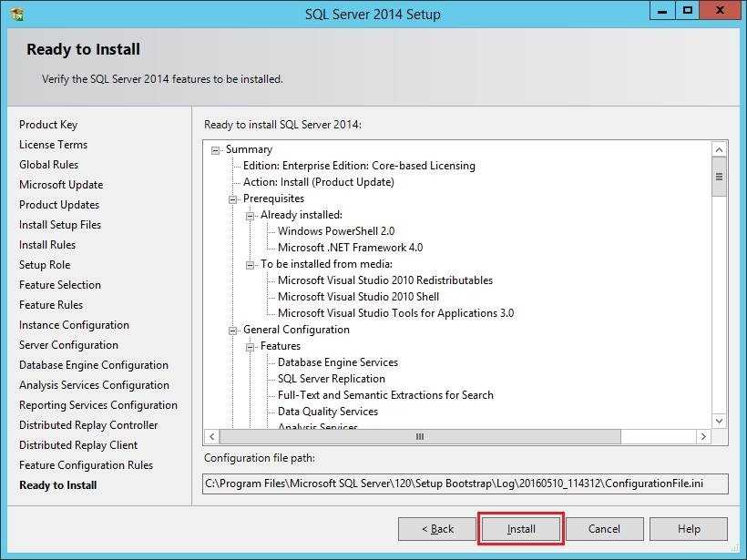Collapse the Prerequisites node
Viewport: 747px width, 560px height.
(232, 199)
